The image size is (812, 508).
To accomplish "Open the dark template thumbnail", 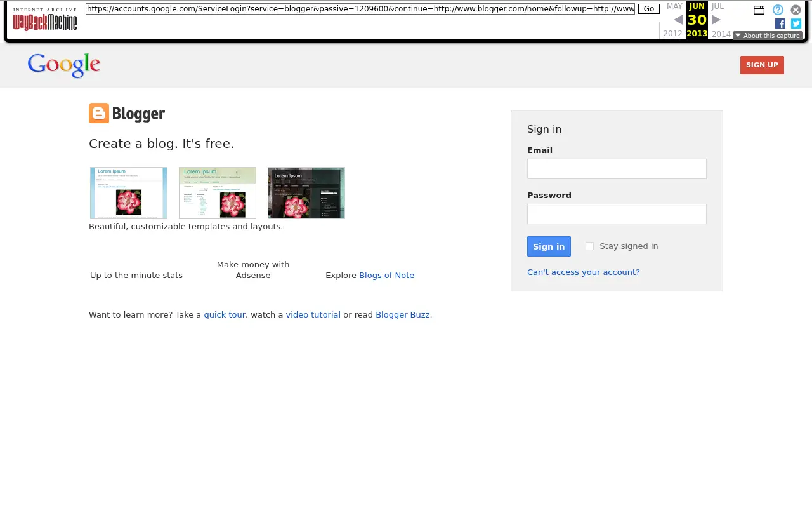I will click(306, 193).
